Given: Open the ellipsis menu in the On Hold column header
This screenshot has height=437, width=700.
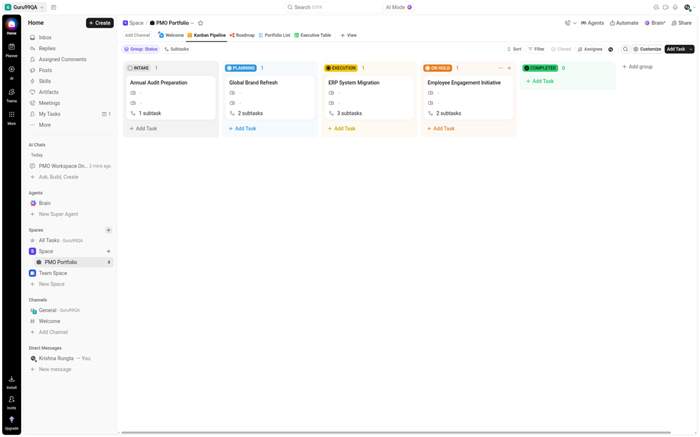Looking at the screenshot, I should tap(500, 68).
